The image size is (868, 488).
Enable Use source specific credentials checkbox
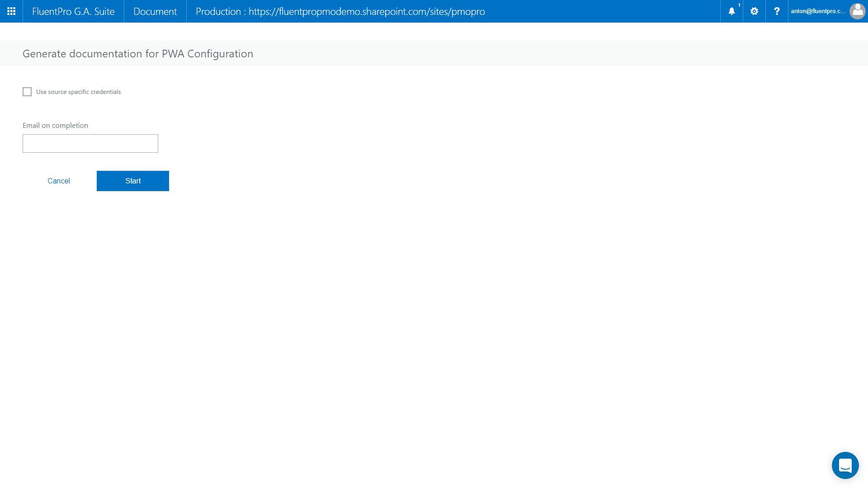(27, 92)
